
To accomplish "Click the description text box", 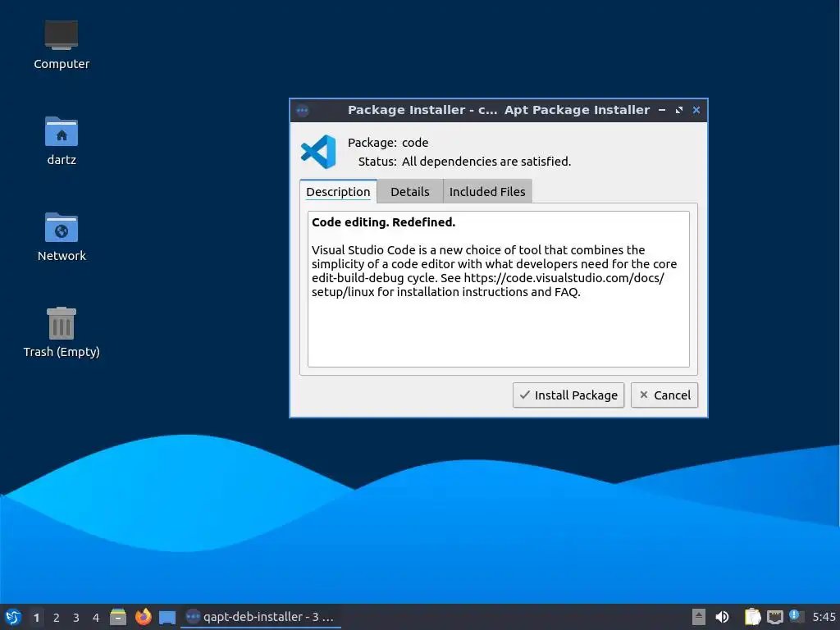I will (x=498, y=289).
